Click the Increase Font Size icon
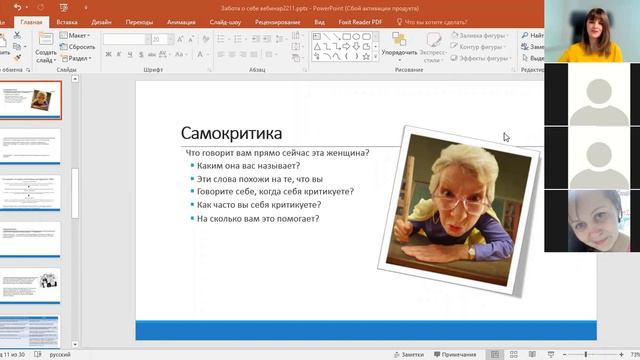640x360 pixels. (x=180, y=39)
